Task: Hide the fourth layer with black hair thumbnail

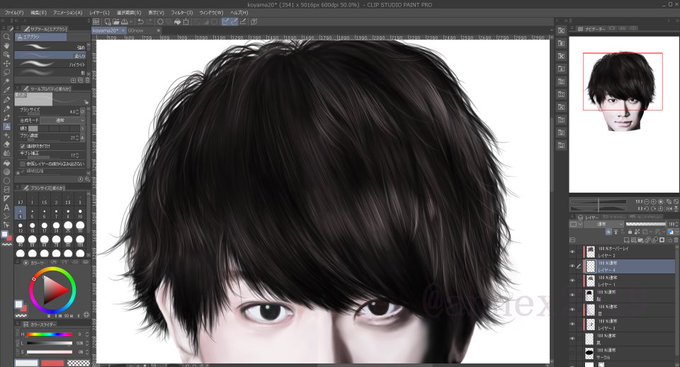Action: [x=572, y=295]
